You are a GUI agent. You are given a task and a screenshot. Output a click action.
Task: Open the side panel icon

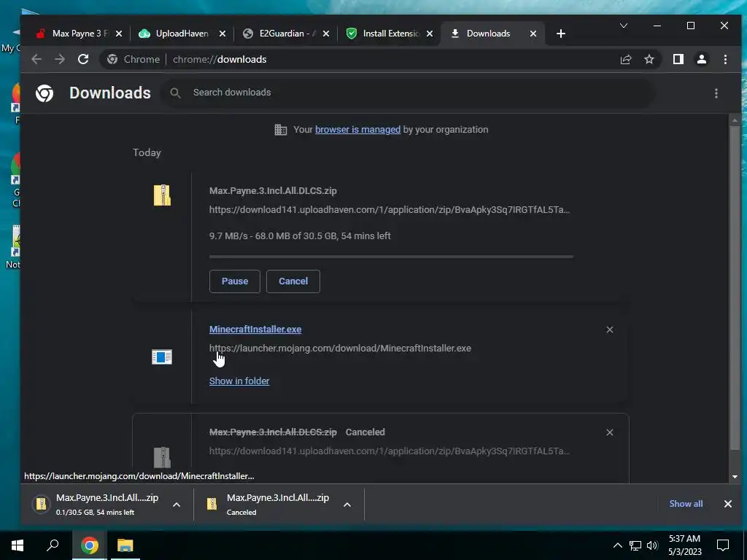tap(678, 59)
